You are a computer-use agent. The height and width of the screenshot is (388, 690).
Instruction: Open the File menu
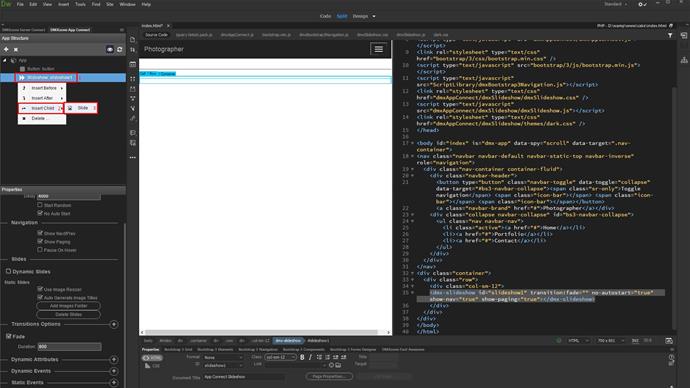click(20, 4)
